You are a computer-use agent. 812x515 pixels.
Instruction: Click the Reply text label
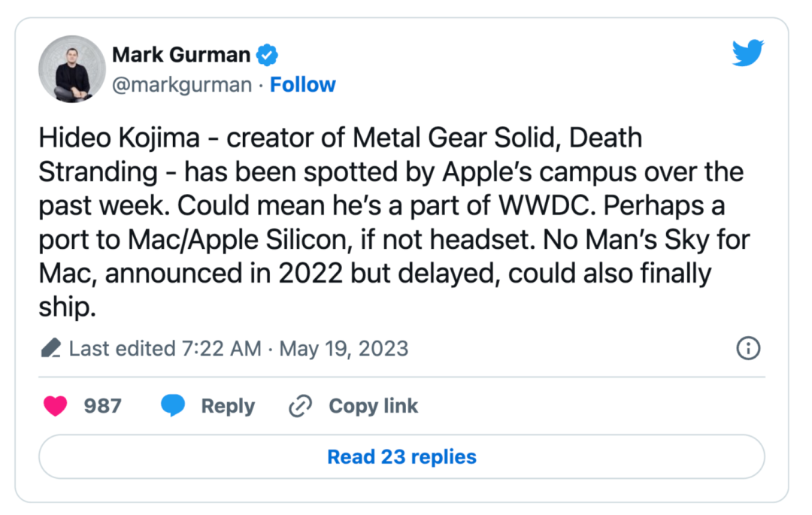[x=228, y=406]
